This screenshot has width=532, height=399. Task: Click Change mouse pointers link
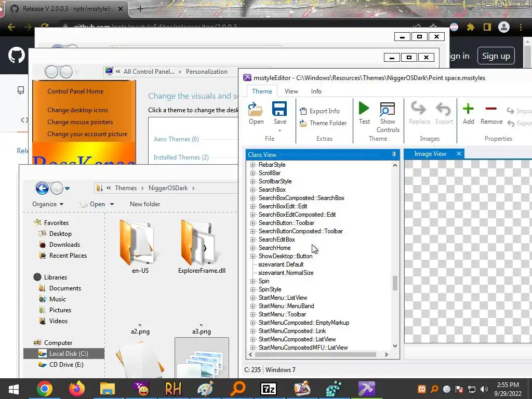coord(80,122)
